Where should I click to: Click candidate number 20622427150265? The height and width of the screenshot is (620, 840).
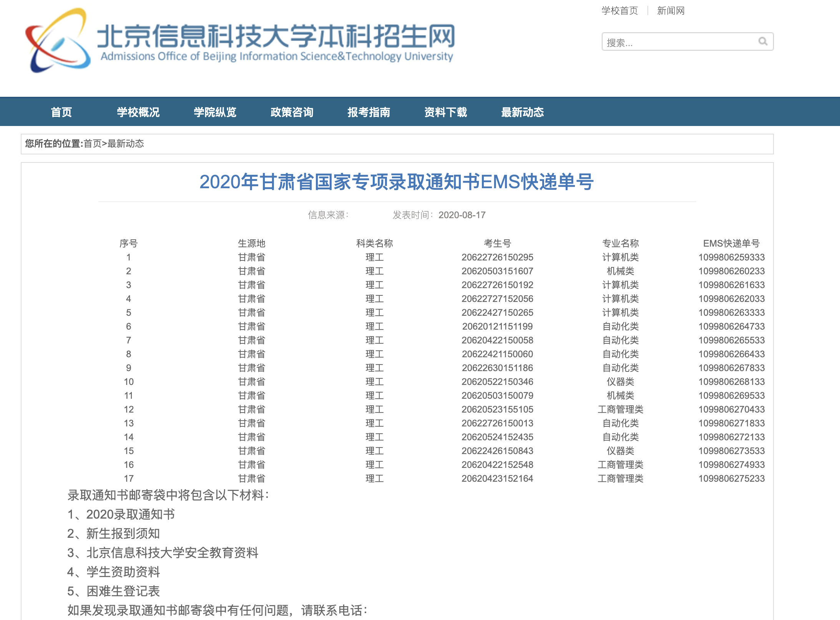pos(498,312)
